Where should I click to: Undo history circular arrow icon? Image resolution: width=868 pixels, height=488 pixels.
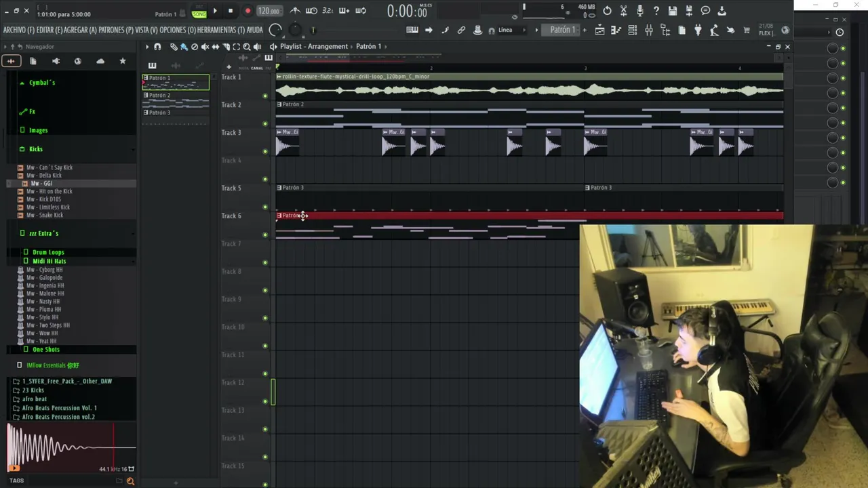tap(607, 11)
